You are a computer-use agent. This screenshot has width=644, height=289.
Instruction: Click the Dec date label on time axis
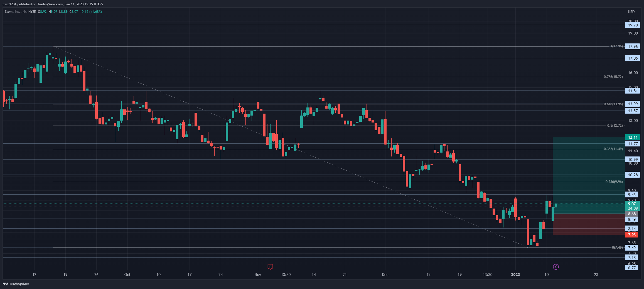tap(385, 275)
